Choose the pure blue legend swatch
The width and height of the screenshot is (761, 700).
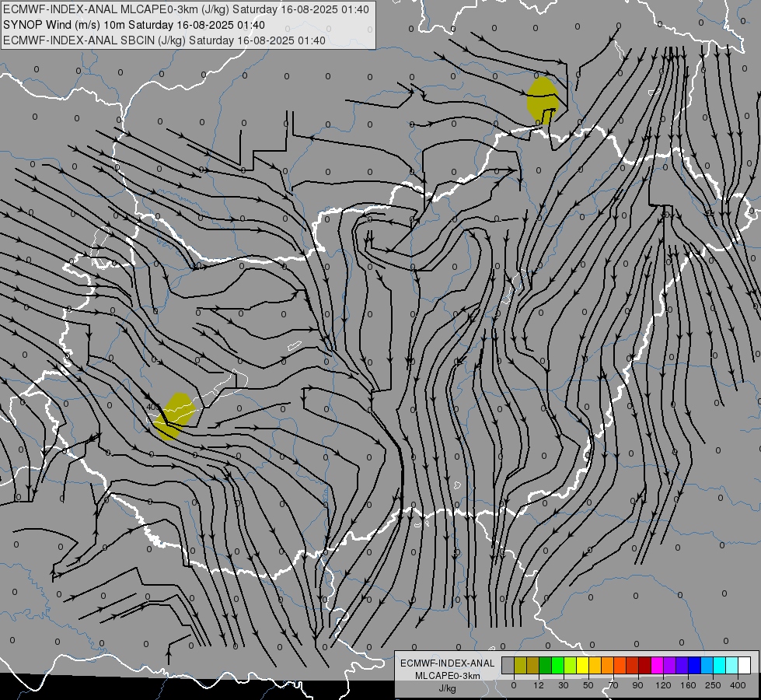694,666
